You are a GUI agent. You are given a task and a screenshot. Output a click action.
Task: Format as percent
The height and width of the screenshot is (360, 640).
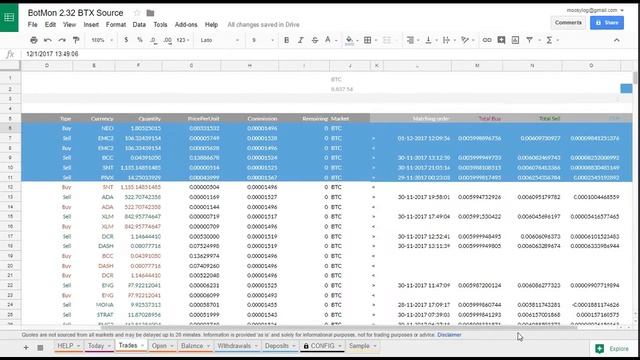[x=140, y=40]
